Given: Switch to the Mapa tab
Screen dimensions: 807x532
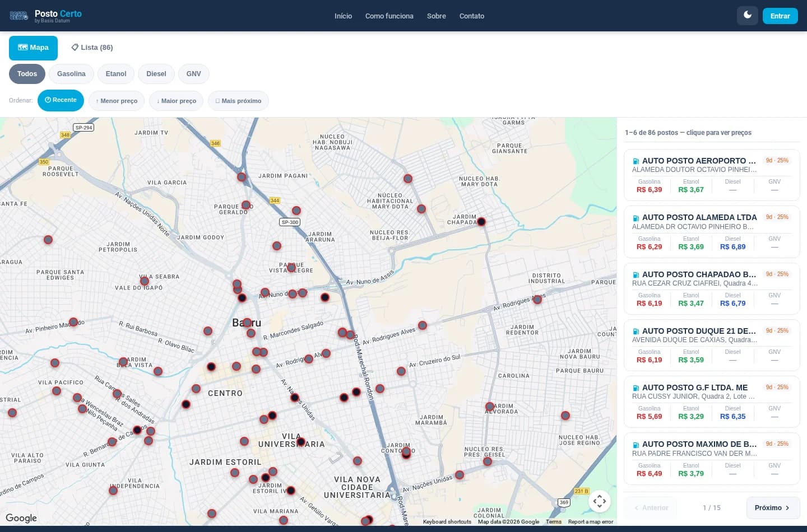Looking at the screenshot, I should point(33,48).
